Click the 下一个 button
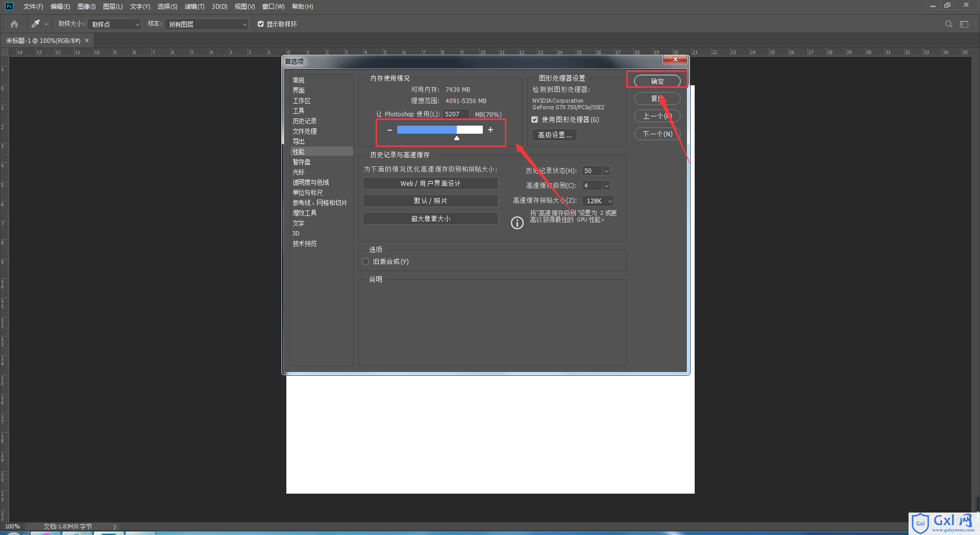The image size is (980, 535). (657, 134)
